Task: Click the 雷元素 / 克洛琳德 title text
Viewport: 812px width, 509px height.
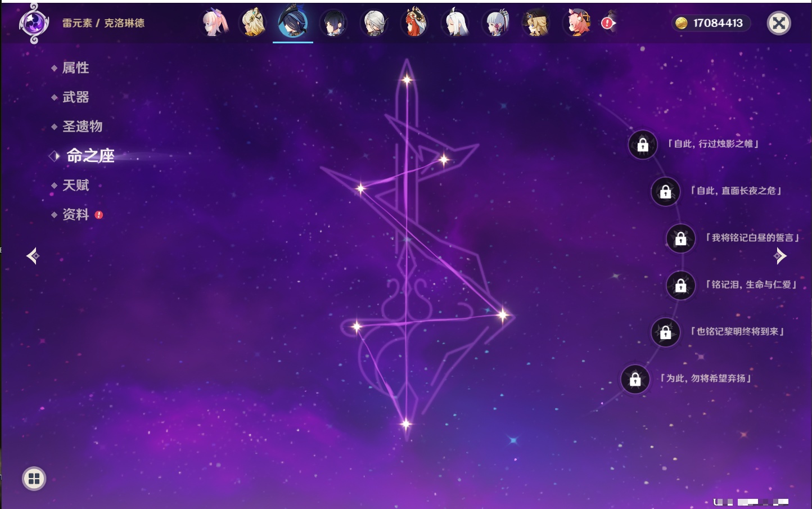Action: 103,23
